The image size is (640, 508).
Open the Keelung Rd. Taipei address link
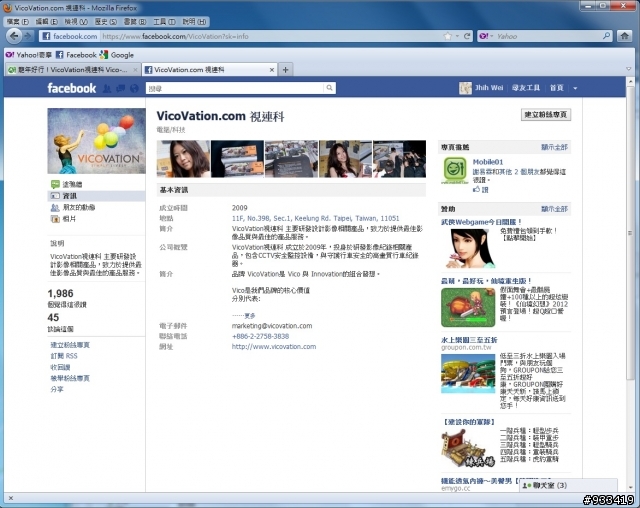pos(316,218)
